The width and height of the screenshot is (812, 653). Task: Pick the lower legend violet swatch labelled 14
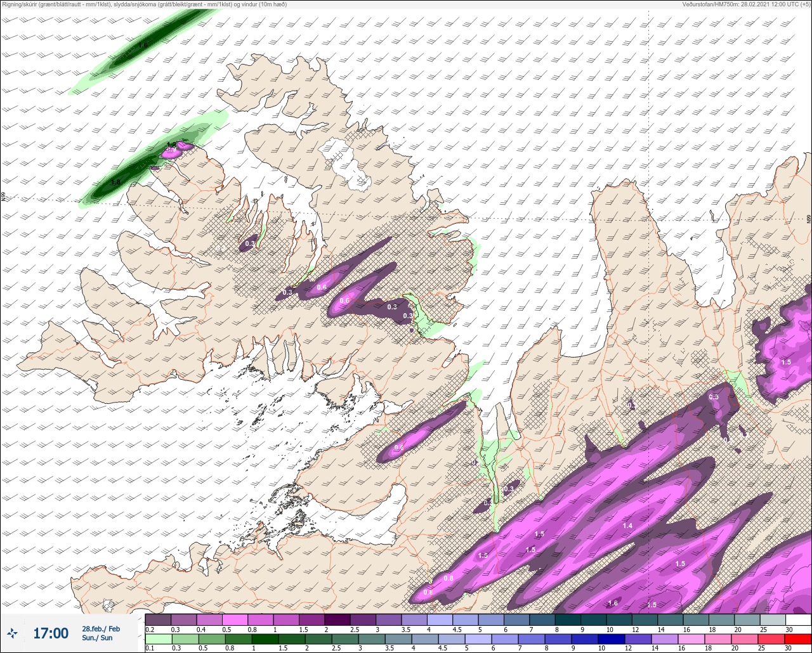pyautogui.click(x=664, y=638)
